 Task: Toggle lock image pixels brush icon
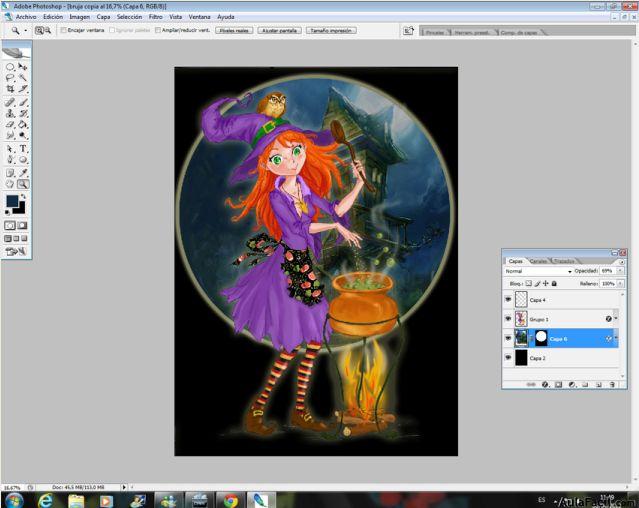[x=537, y=283]
